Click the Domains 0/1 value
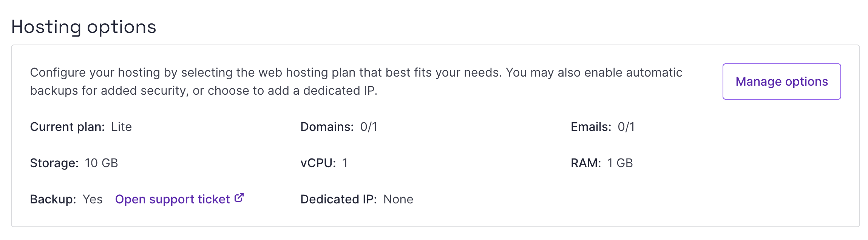 [369, 127]
